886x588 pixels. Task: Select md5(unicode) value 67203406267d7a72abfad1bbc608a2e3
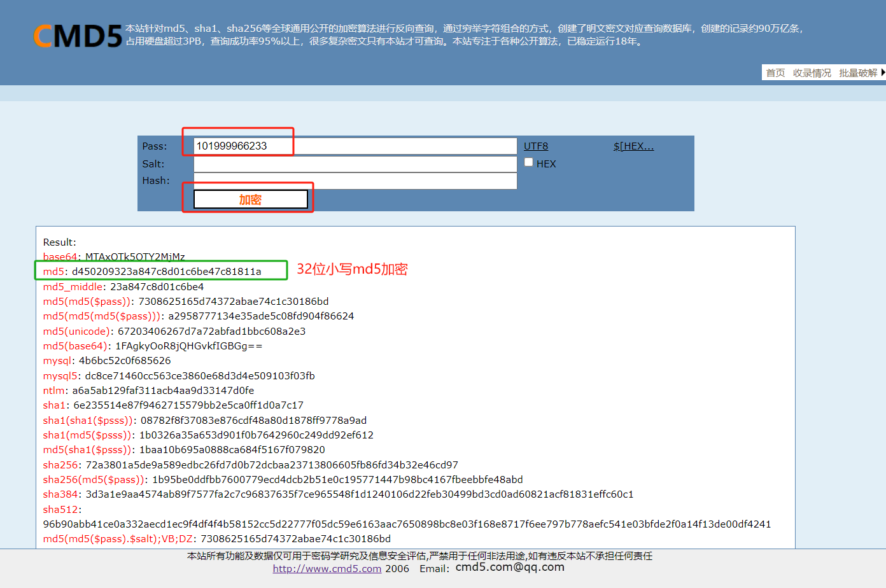[212, 331]
